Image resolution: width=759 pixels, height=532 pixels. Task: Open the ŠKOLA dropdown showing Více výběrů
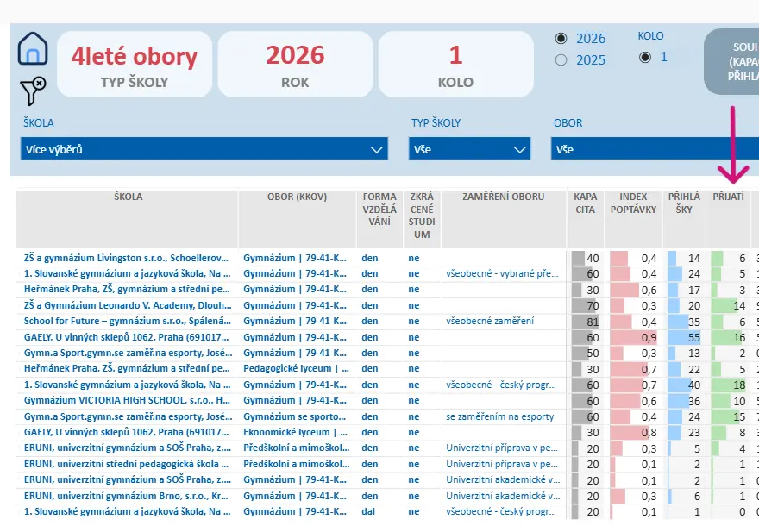(204, 149)
